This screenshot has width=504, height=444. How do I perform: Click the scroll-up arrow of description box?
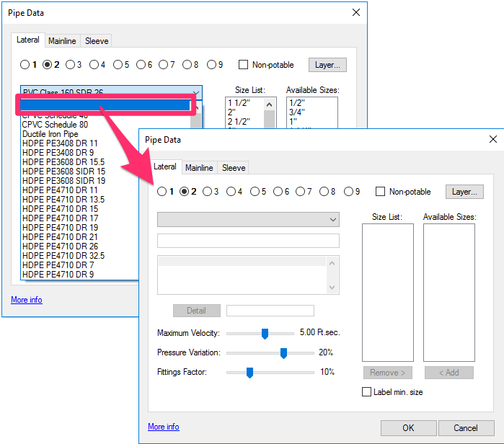pyautogui.click(x=332, y=263)
